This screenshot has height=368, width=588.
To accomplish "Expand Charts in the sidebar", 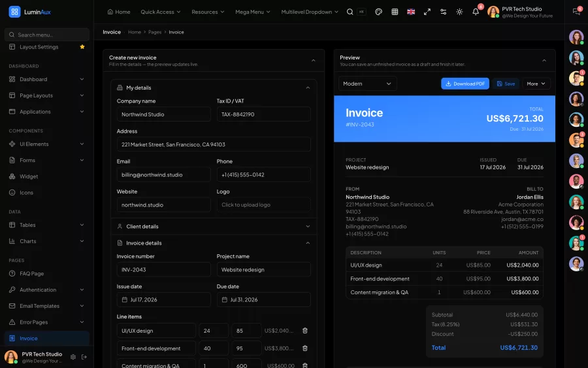I will tap(46, 241).
